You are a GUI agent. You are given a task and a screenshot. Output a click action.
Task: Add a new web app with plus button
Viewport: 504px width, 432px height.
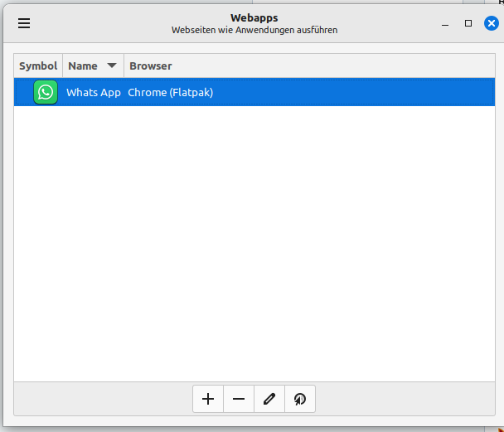pyautogui.click(x=208, y=399)
